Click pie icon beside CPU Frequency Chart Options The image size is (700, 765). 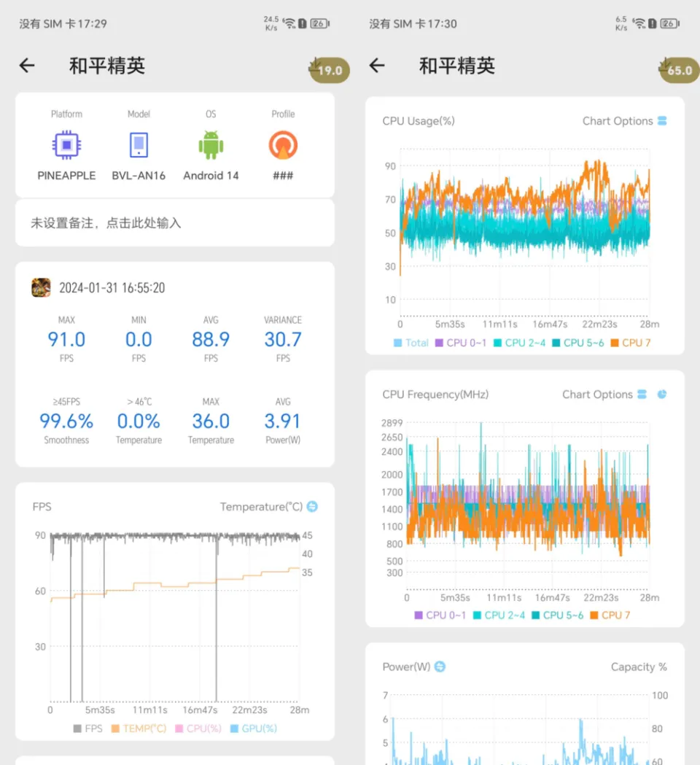pyautogui.click(x=662, y=395)
